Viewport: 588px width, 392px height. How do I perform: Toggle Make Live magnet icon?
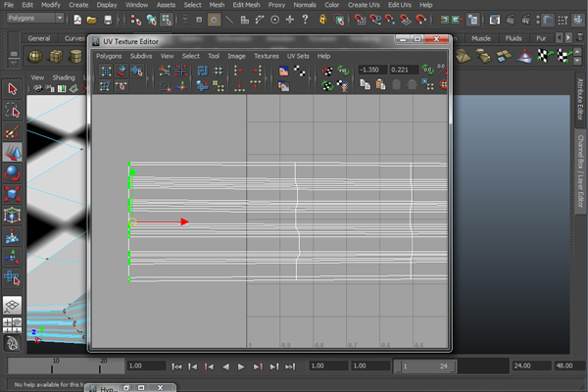click(x=420, y=20)
